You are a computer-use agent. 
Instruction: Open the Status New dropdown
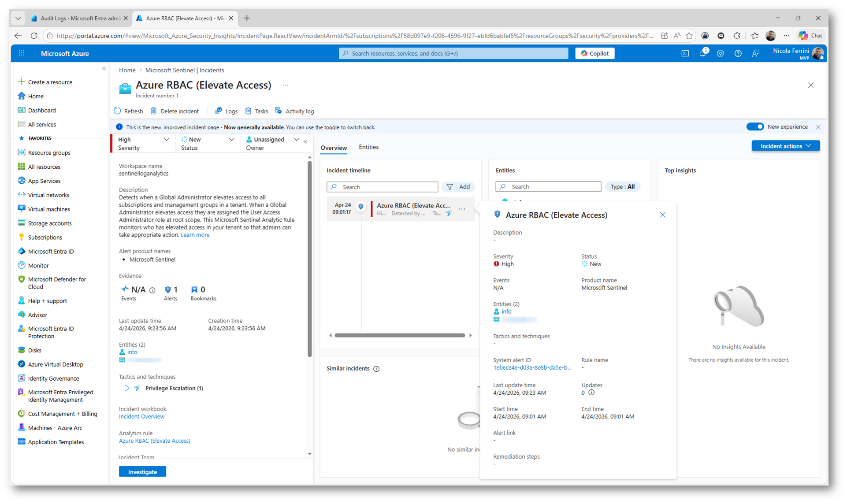[x=231, y=140]
